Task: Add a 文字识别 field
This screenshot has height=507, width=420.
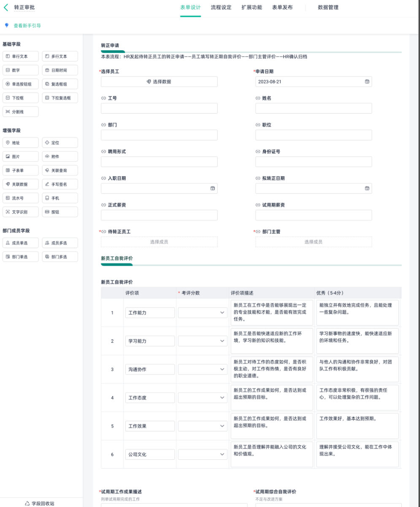Action: pyautogui.click(x=20, y=212)
